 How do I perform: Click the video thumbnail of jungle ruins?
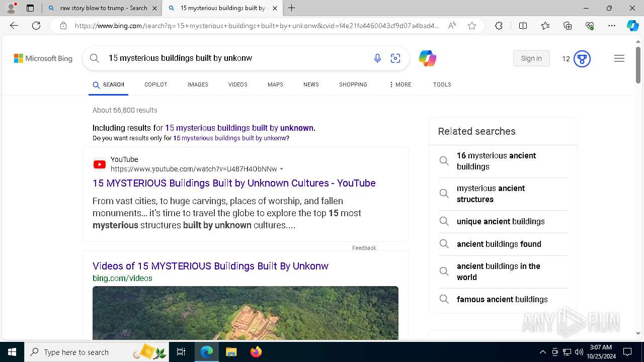coord(246,313)
